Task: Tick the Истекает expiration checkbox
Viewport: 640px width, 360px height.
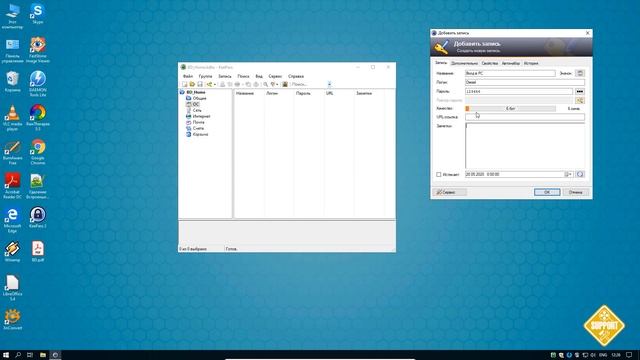Action: pyautogui.click(x=438, y=175)
